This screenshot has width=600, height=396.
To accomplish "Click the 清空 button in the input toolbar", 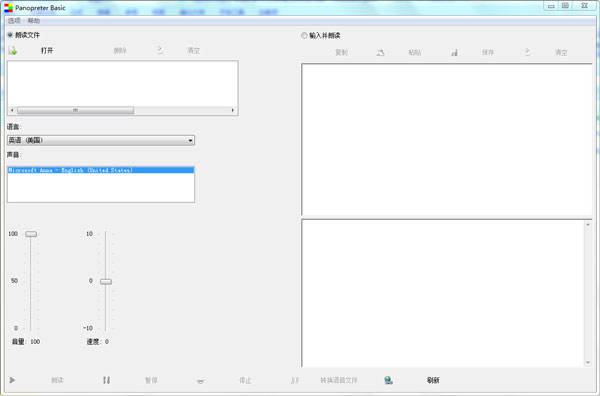I will [x=561, y=52].
